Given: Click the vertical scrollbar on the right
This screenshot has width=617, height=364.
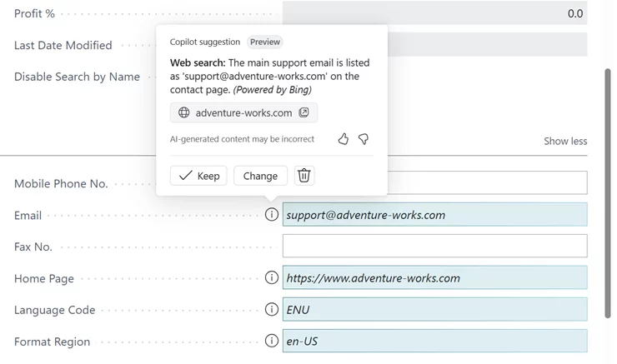Looking at the screenshot, I should pos(608,192).
